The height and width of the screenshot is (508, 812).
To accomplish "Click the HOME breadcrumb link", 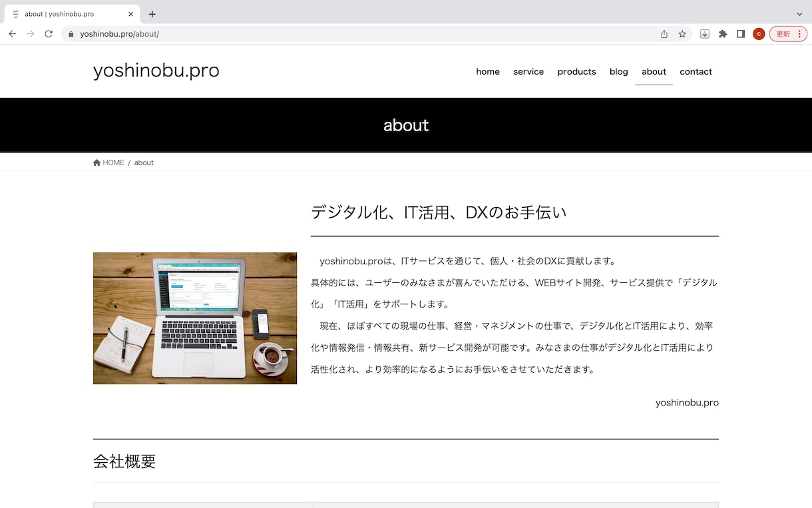I will point(108,162).
